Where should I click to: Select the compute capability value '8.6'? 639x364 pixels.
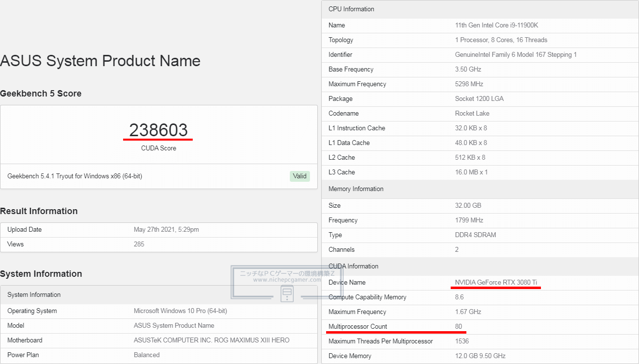click(x=460, y=297)
